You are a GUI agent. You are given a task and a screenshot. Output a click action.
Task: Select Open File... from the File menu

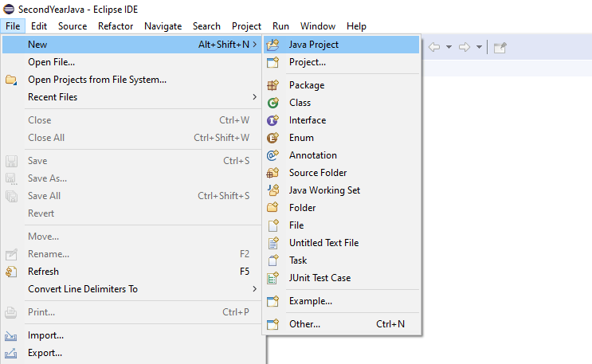51,62
